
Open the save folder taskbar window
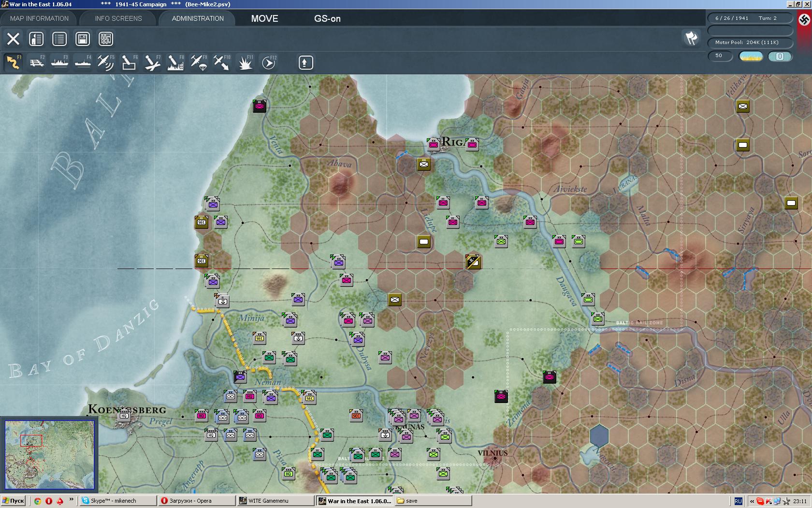(433, 501)
